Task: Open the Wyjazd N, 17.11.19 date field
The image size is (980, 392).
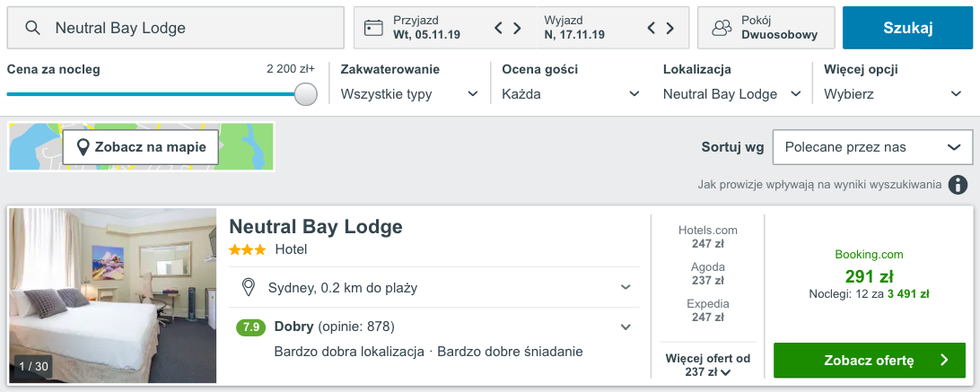Action: click(x=613, y=28)
